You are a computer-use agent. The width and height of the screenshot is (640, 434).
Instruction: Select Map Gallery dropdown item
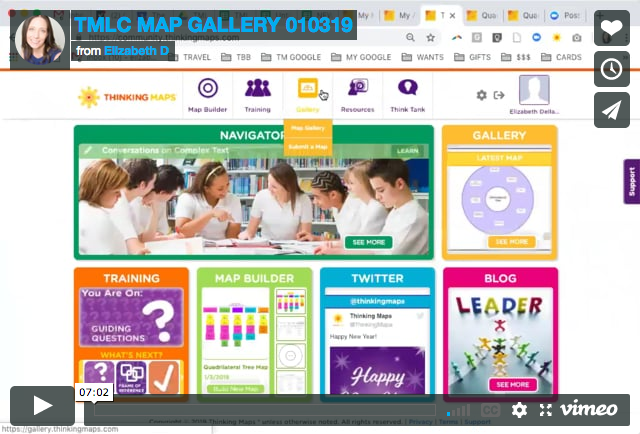[x=308, y=128]
